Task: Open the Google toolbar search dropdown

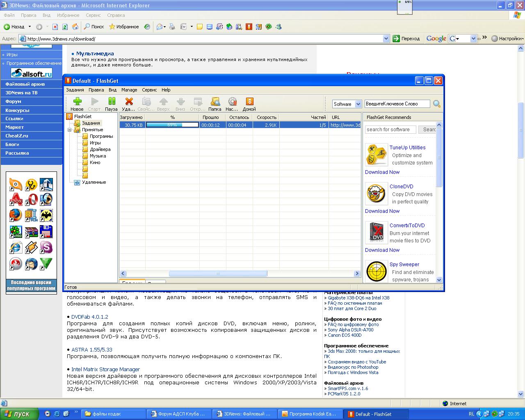Action: (x=473, y=39)
